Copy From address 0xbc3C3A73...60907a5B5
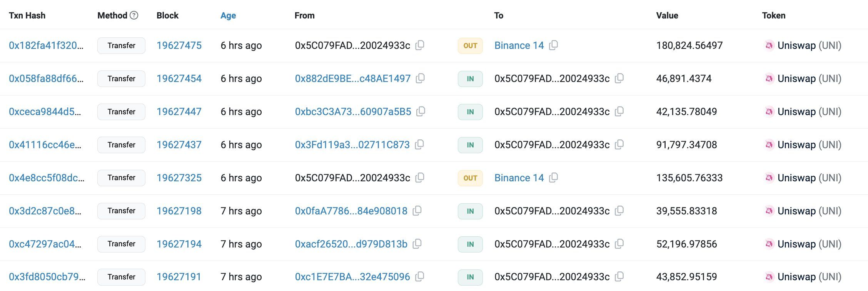 421,111
